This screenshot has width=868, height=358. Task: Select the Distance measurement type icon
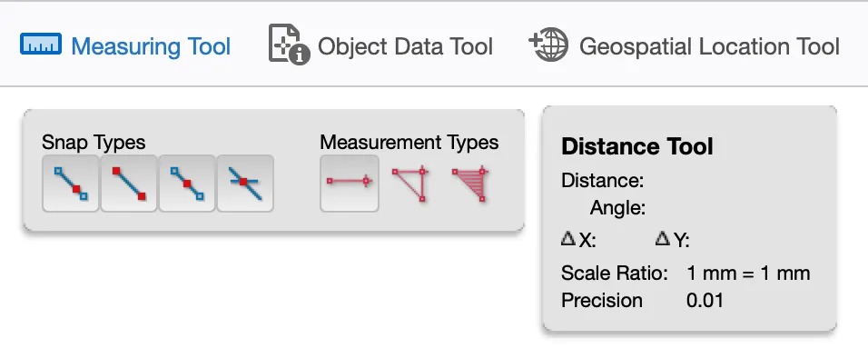click(x=350, y=184)
